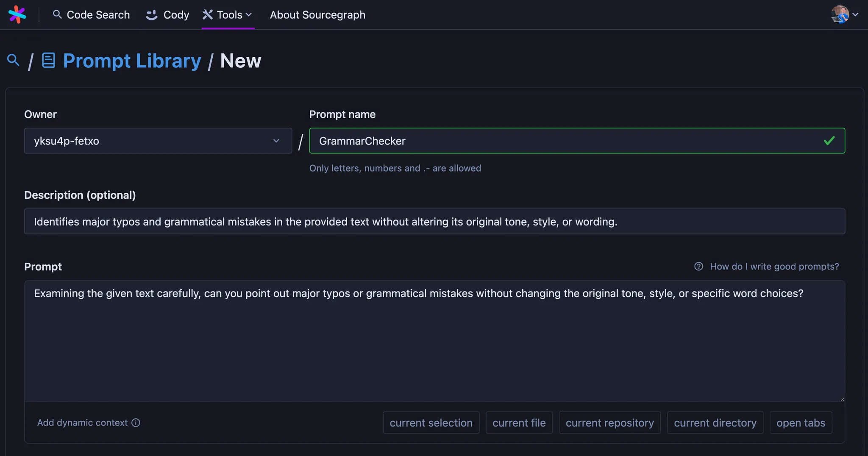Open the user avatar menu
Image resolution: width=868 pixels, height=456 pixels.
point(844,14)
